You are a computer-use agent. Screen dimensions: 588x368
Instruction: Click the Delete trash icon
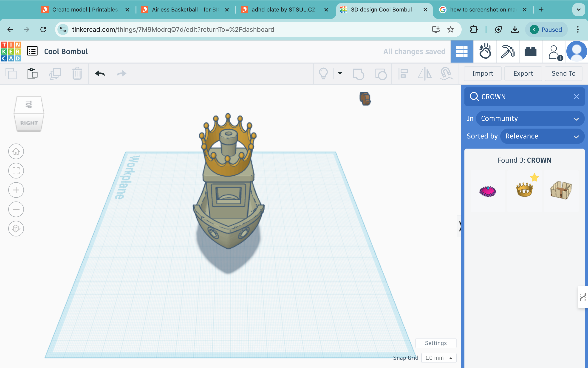click(77, 74)
